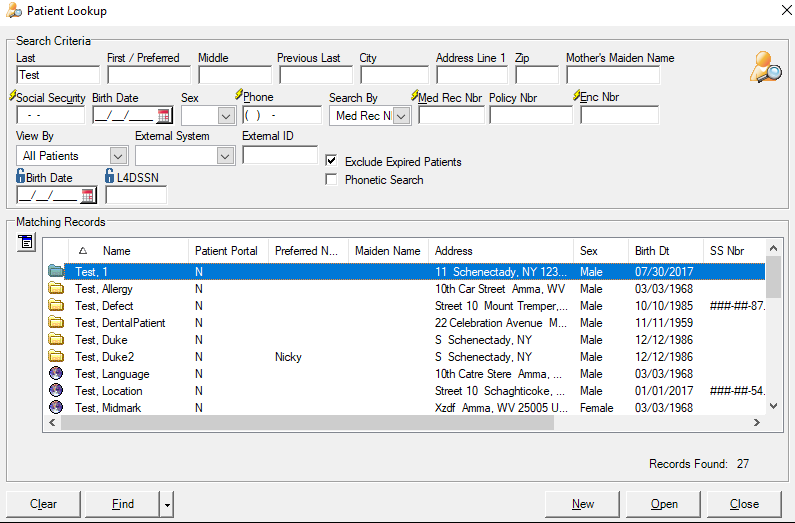Open the Birth Date calendar picker icon
The width and height of the screenshot is (795, 523).
tap(164, 116)
